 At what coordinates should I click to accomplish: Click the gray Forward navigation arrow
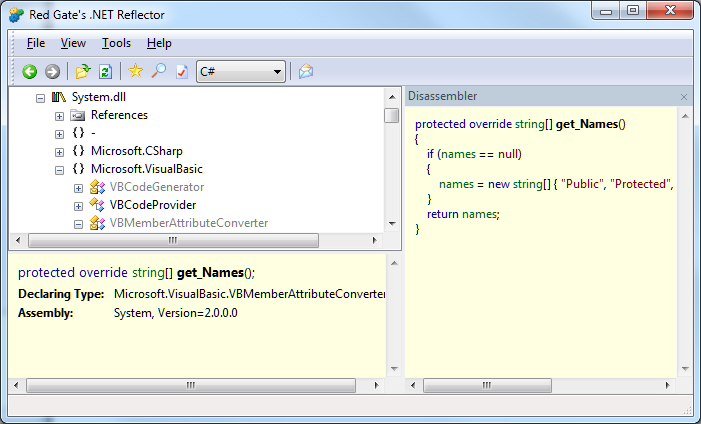point(52,71)
